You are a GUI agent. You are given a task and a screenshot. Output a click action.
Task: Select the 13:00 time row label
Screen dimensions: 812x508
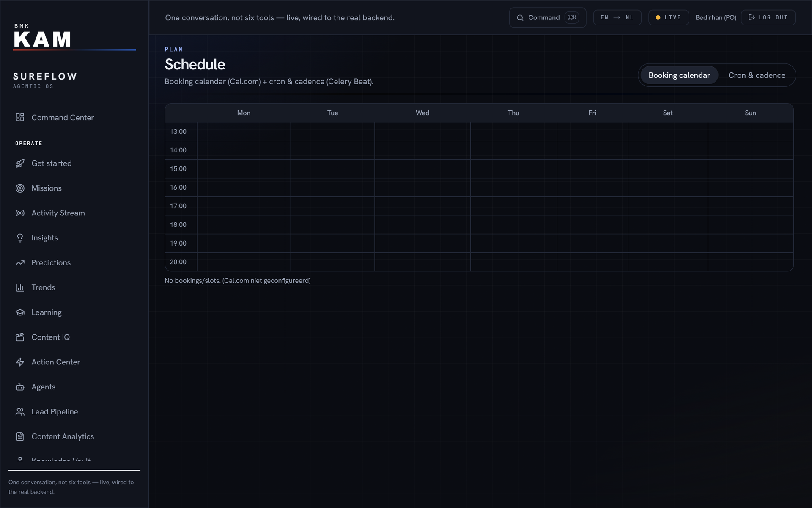click(178, 132)
